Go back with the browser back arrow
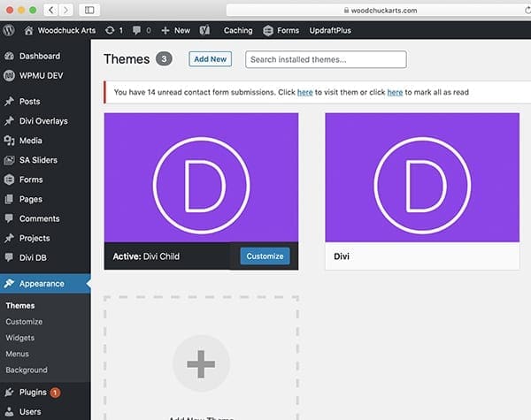531x420 pixels. click(x=50, y=10)
